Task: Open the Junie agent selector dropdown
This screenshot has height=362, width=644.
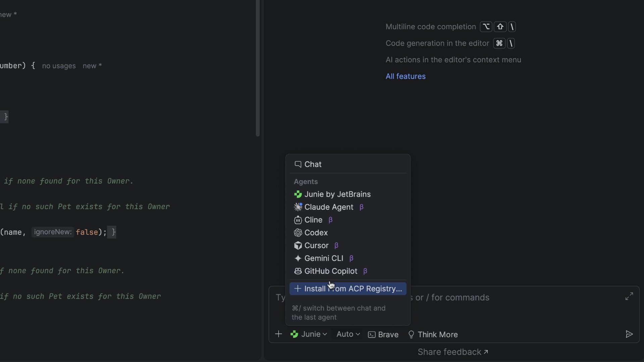Action: (x=309, y=334)
